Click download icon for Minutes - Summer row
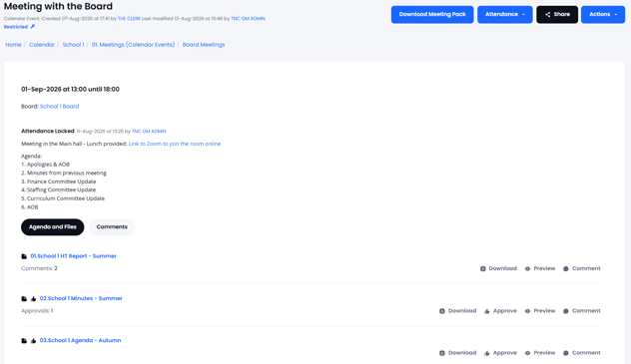This screenshot has width=631, height=364. (x=442, y=311)
